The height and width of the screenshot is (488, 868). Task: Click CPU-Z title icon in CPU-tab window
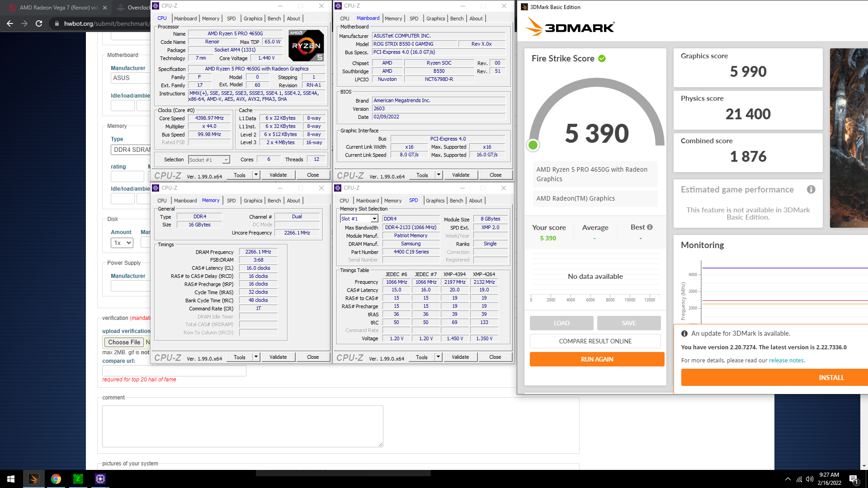[156, 6]
